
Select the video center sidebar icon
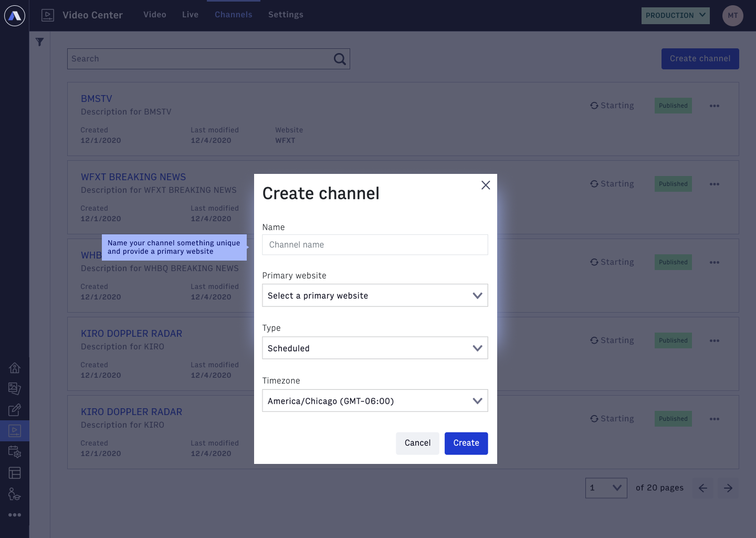[15, 431]
